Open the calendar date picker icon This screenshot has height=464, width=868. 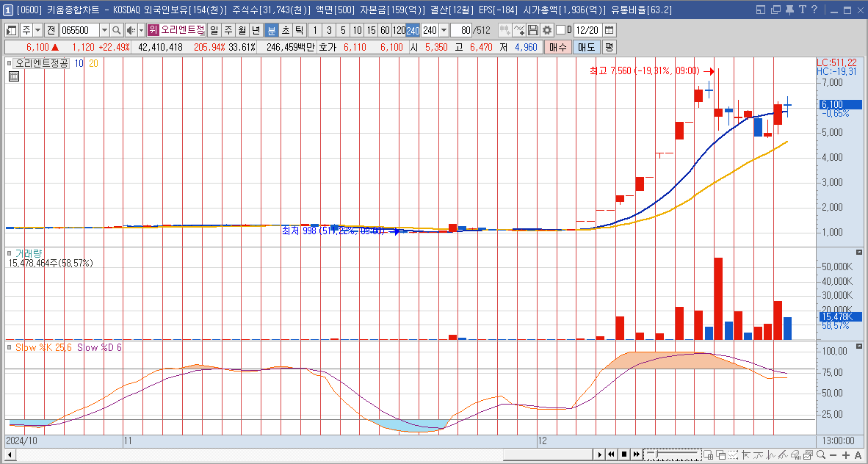(x=609, y=30)
